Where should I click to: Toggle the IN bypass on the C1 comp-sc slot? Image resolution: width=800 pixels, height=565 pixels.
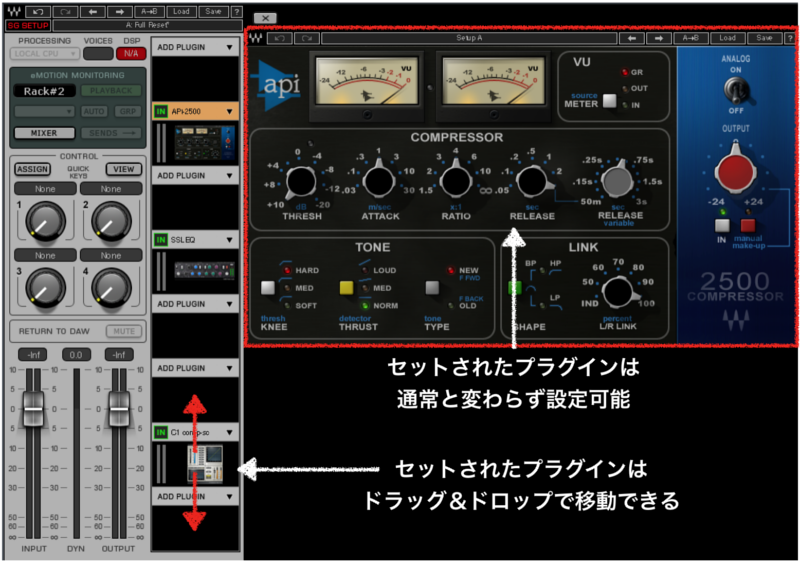[x=161, y=432]
